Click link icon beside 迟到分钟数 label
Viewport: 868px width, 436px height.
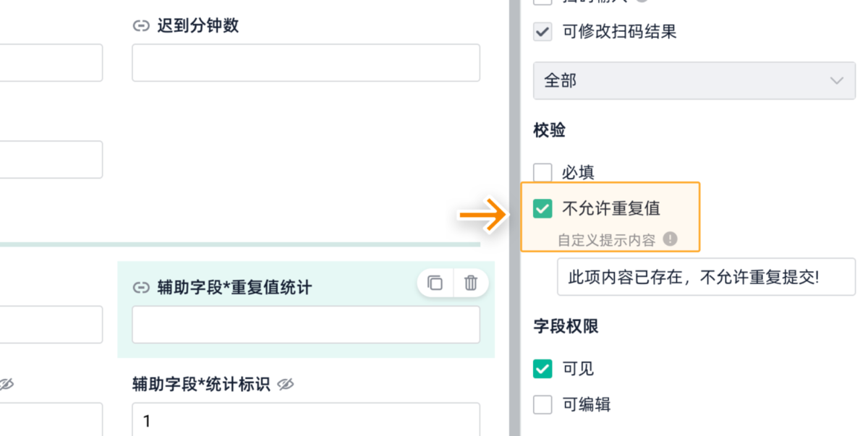(140, 27)
